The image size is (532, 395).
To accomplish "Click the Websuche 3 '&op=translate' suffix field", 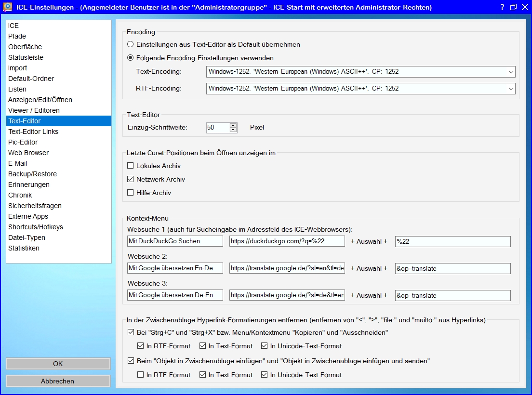I will (452, 295).
